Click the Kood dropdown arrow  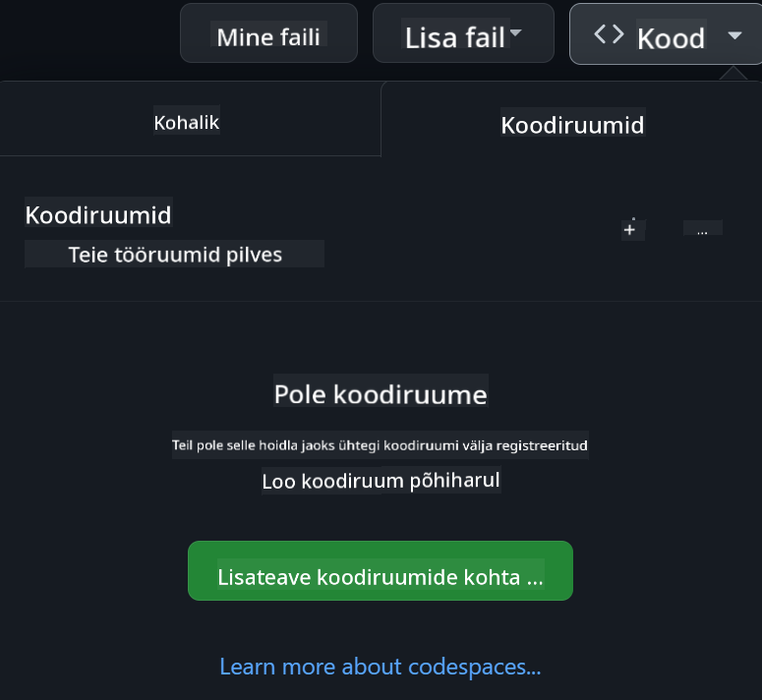[734, 35]
